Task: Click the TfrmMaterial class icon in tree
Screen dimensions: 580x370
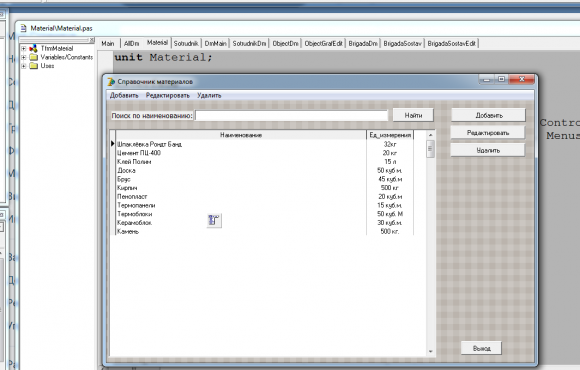Action: [x=34, y=48]
